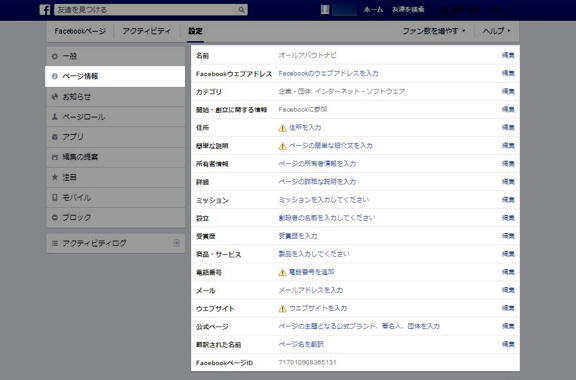Open the Facebookページ tab
This screenshot has width=576, height=380.
click(x=80, y=31)
